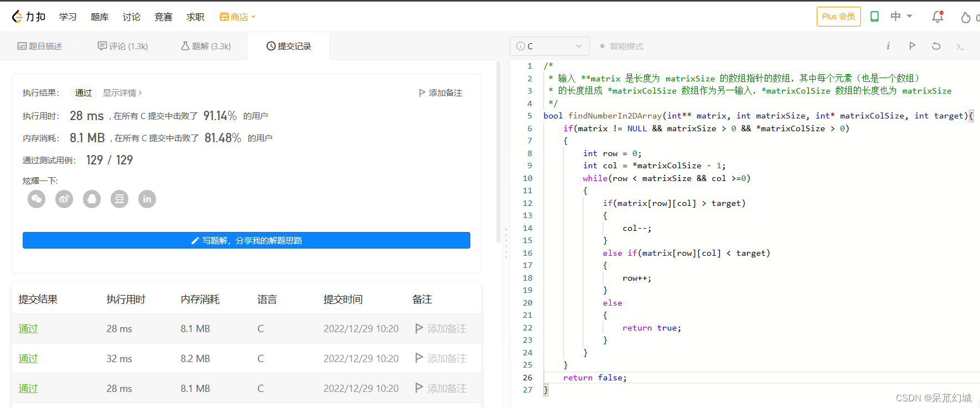Click the left panel vertical scrollbar

[x=499, y=152]
